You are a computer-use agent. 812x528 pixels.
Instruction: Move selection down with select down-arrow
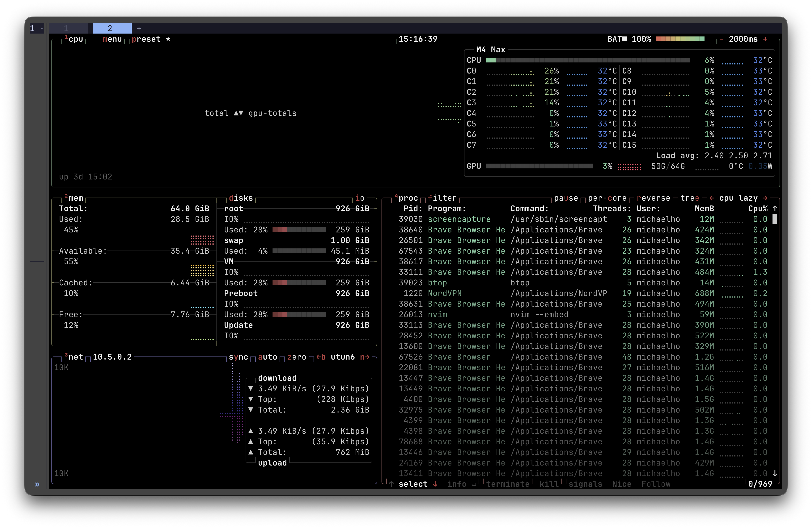435,484
